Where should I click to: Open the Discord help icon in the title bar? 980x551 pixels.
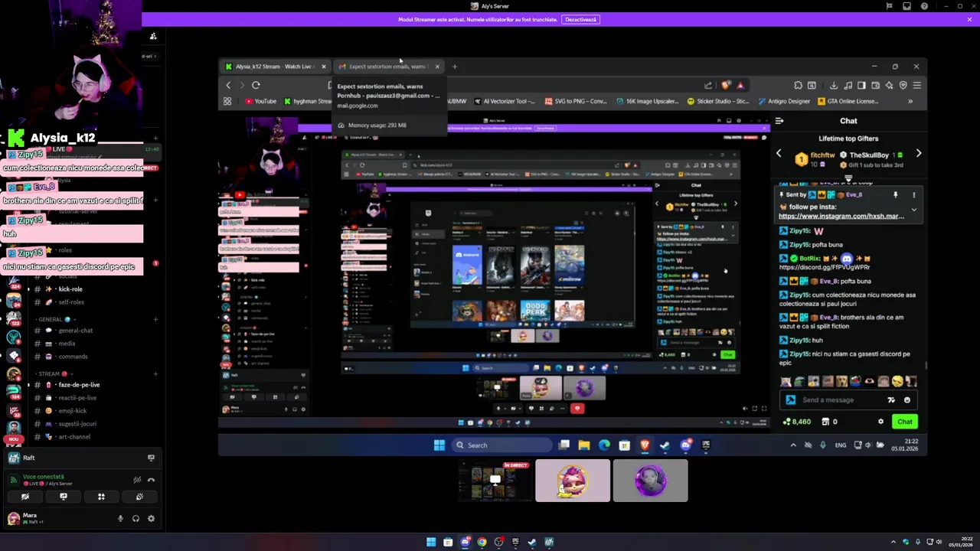pyautogui.click(x=924, y=6)
